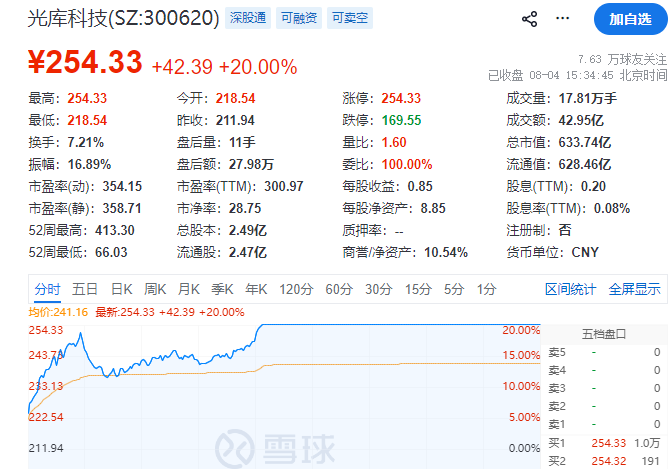Click the 成交量 value 17.81万手
The height and width of the screenshot is (469, 672).
coord(588,98)
